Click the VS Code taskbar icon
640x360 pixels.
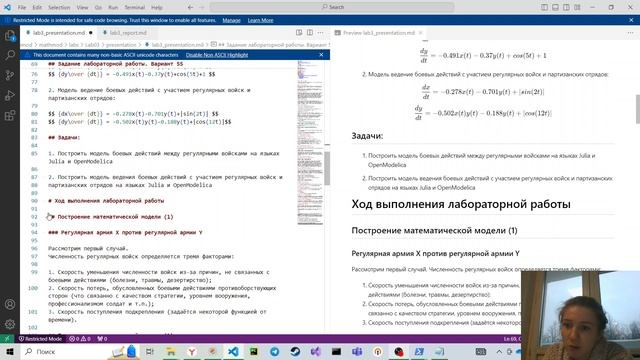click(x=233, y=351)
